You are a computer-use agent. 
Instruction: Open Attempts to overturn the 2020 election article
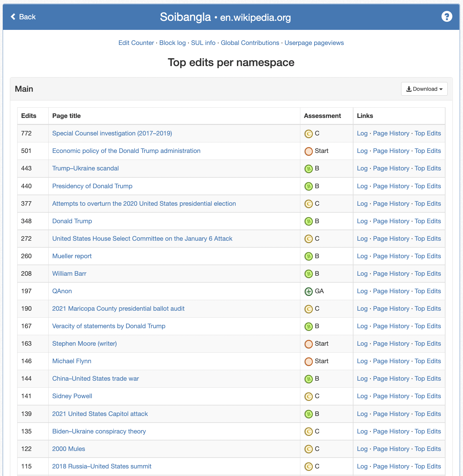144,204
